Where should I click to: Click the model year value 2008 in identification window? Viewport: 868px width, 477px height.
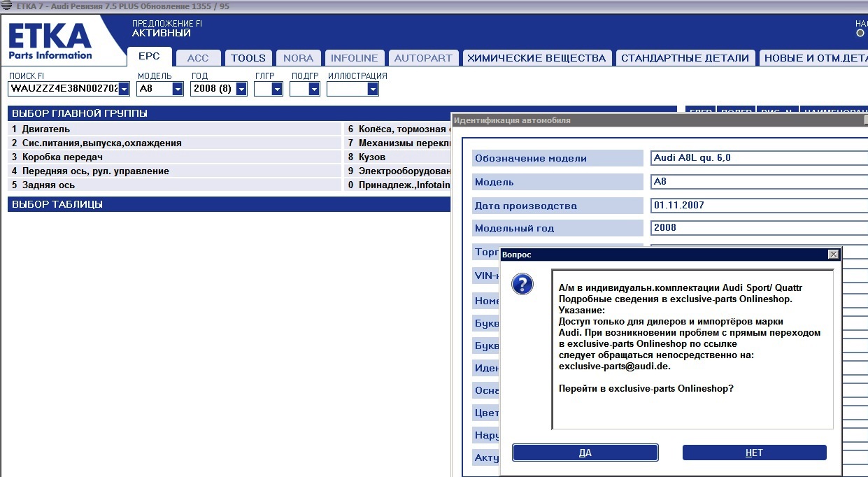click(759, 228)
